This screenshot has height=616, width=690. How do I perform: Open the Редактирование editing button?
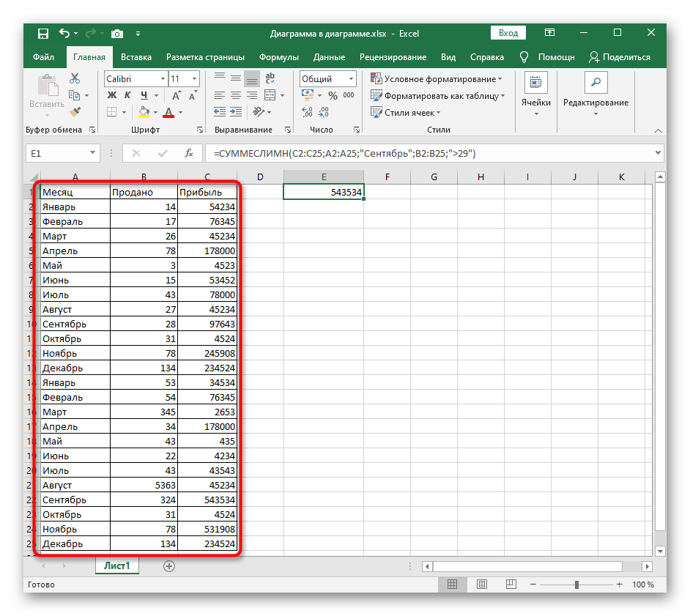(596, 95)
